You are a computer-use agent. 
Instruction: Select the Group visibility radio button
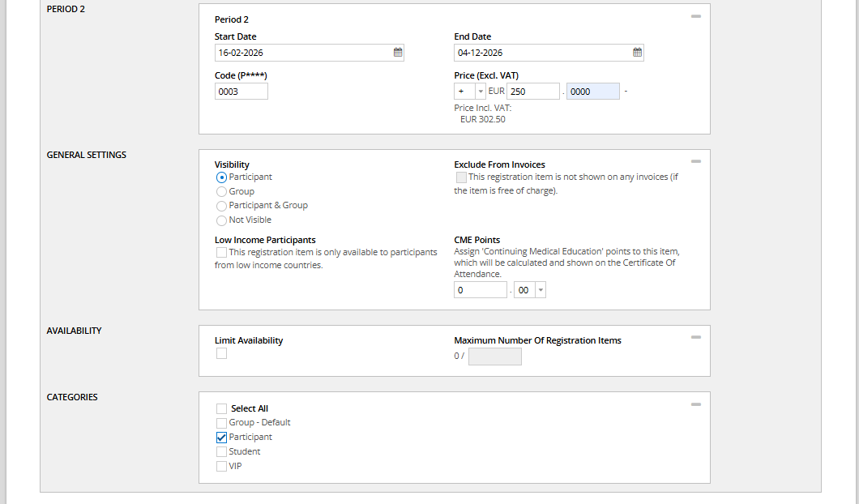(221, 191)
